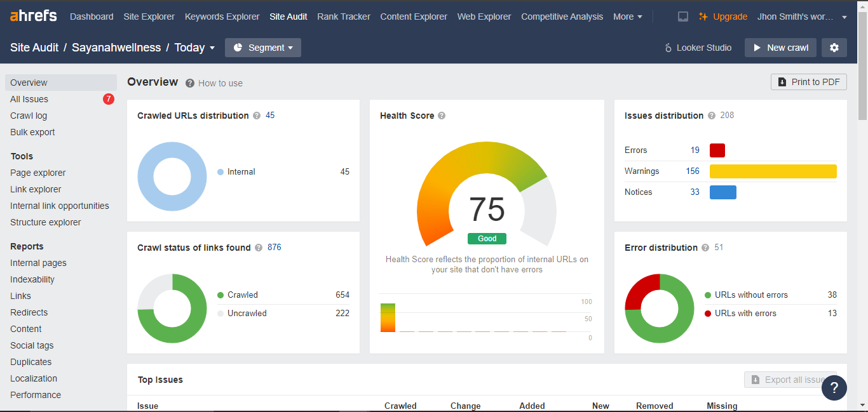The width and height of the screenshot is (868, 412).
Task: Click help icon next to Issues distribution
Action: (x=712, y=116)
